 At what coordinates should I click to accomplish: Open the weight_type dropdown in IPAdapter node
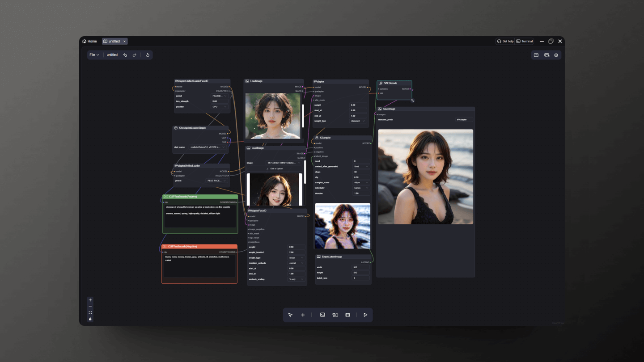click(x=358, y=121)
